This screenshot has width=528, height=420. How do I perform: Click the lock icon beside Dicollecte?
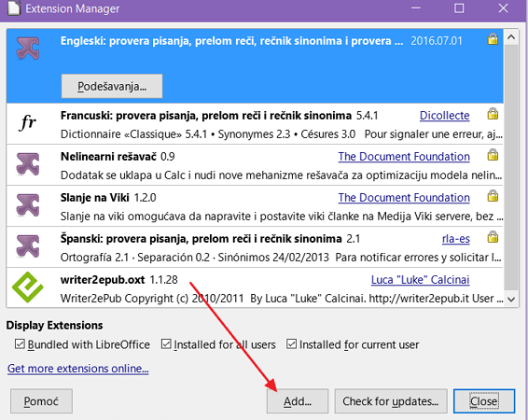[x=493, y=114]
